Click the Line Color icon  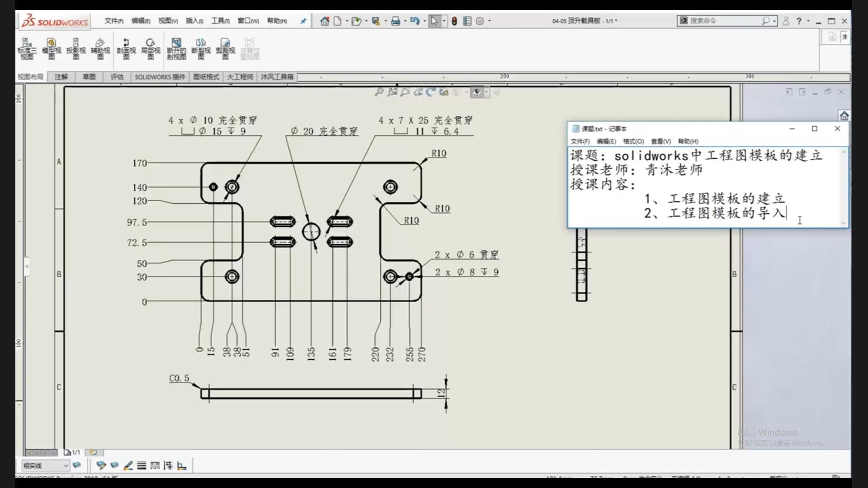(128, 465)
